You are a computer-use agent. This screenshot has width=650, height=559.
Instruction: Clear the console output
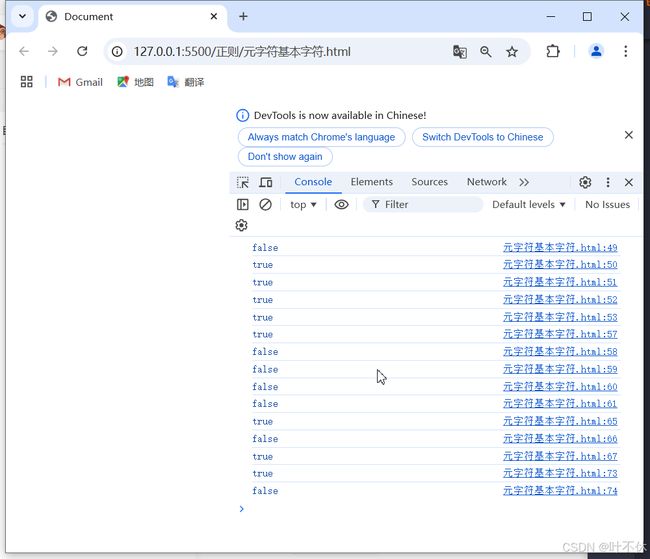point(265,204)
